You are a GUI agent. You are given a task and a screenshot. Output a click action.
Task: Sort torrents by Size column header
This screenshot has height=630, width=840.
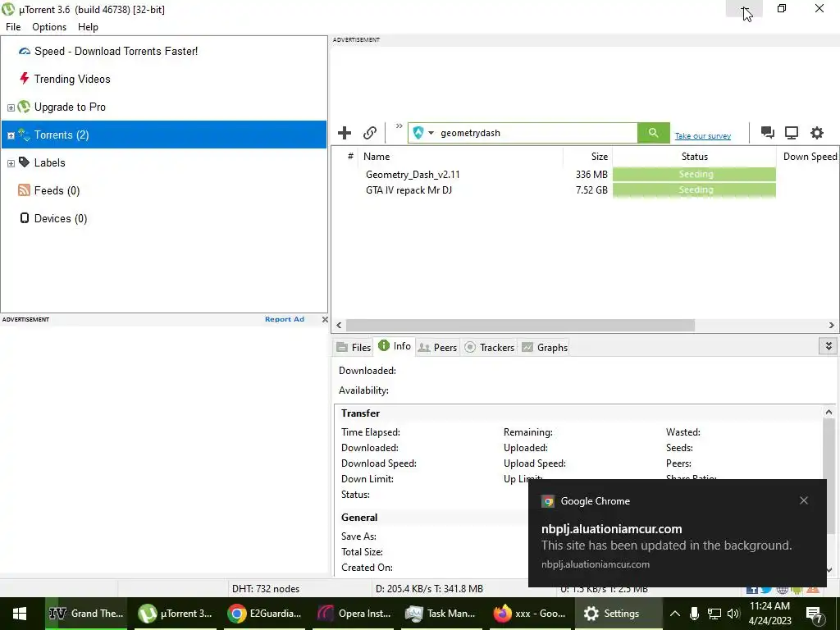tap(587, 157)
